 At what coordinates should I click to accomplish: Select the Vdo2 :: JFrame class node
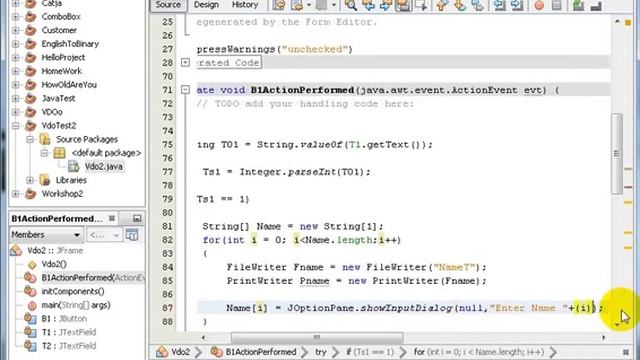pyautogui.click(x=55, y=251)
